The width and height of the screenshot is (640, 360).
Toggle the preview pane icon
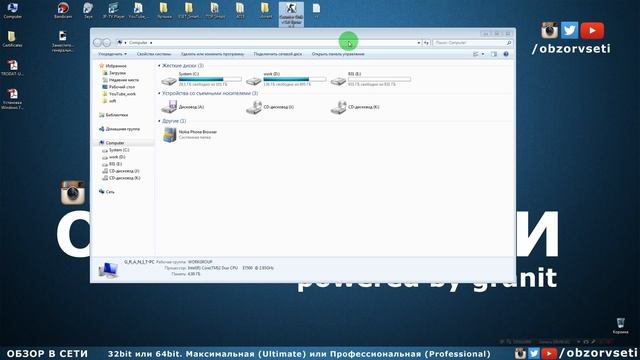pos(494,54)
